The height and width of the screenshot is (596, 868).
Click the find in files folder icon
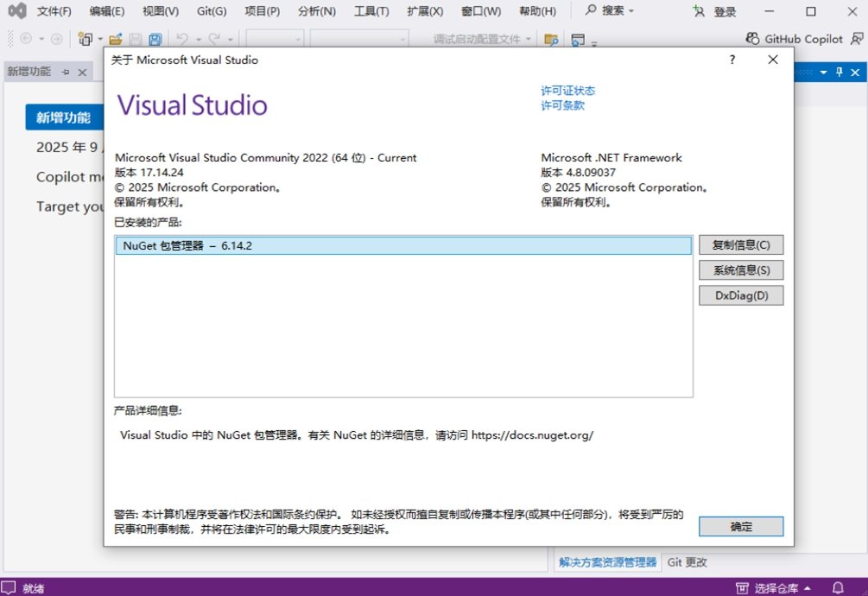pyautogui.click(x=551, y=39)
